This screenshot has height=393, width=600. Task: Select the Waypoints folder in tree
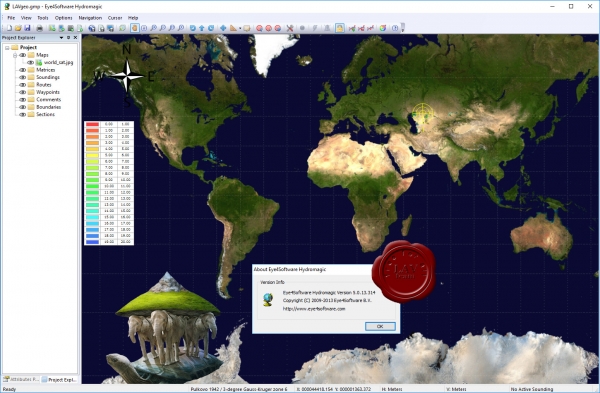48,92
